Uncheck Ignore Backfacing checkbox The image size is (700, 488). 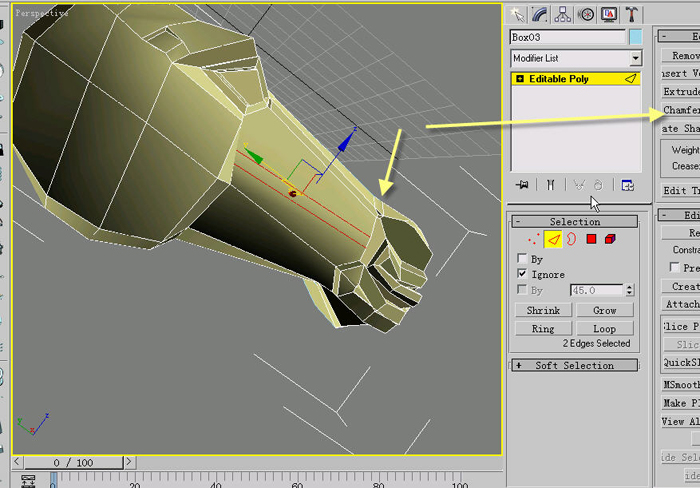coord(521,273)
